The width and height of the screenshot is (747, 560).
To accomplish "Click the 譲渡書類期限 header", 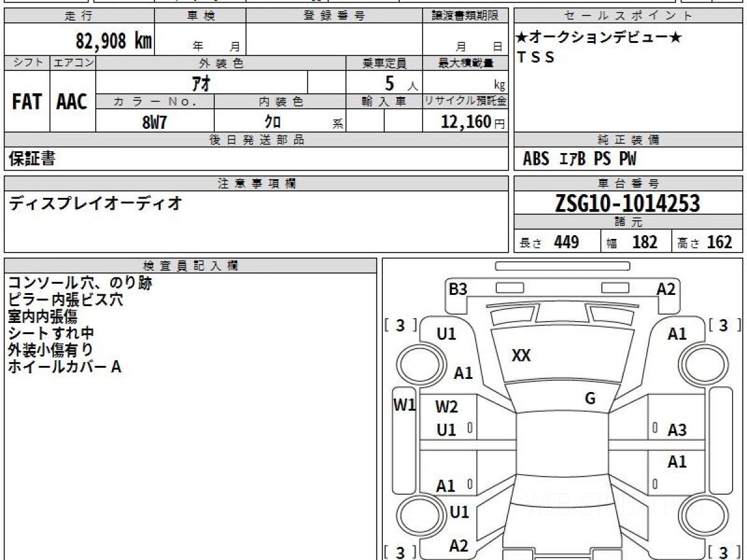I will tap(466, 16).
